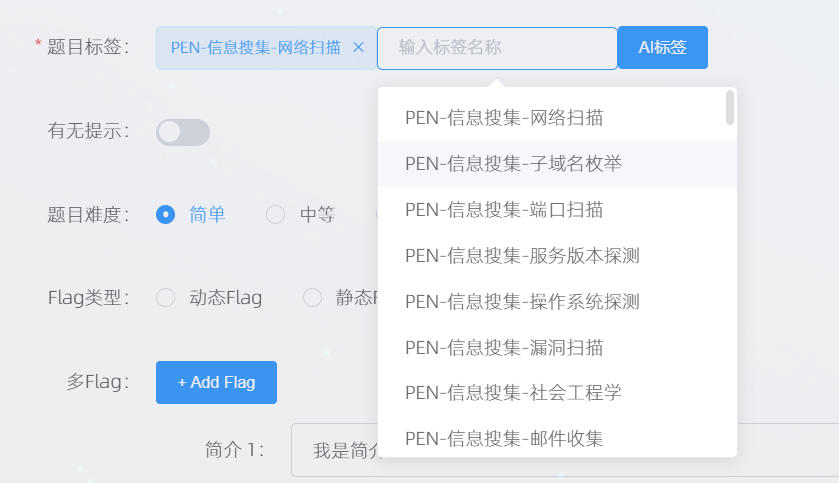The height and width of the screenshot is (483, 839).
Task: Click the dropdown list scrollbar thumb
Action: [x=730, y=107]
